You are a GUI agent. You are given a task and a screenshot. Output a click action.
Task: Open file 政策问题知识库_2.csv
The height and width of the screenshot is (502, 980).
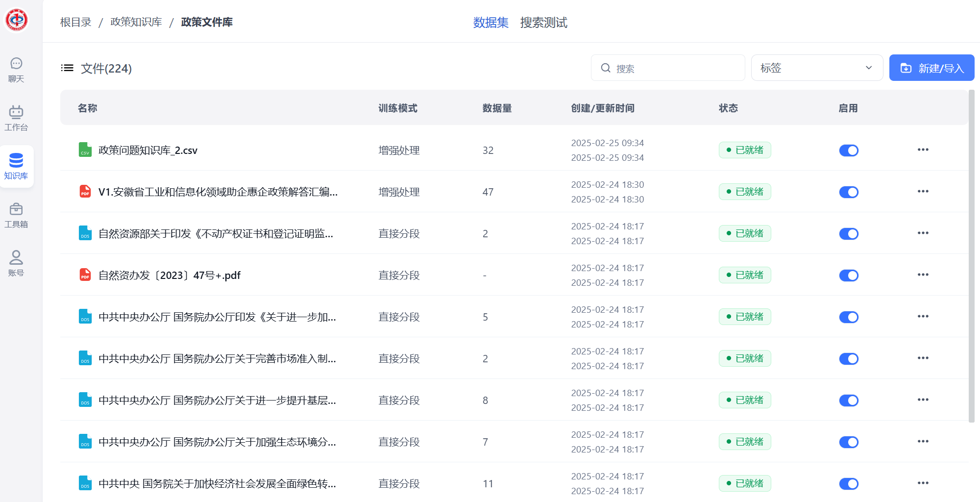(x=148, y=150)
